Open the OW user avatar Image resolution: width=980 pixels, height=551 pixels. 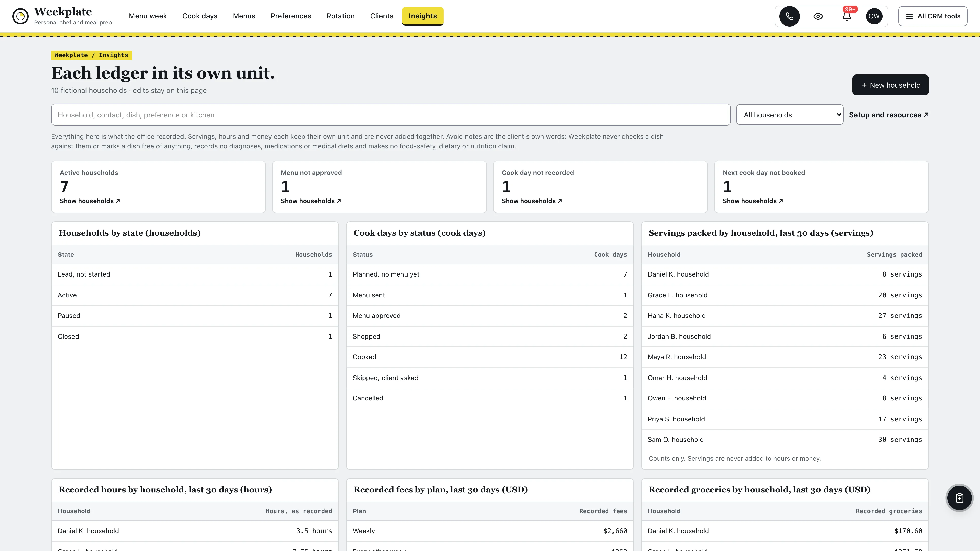tap(874, 16)
